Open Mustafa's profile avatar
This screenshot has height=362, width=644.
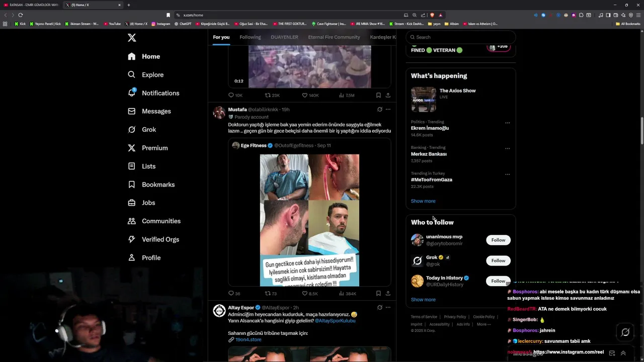(219, 112)
